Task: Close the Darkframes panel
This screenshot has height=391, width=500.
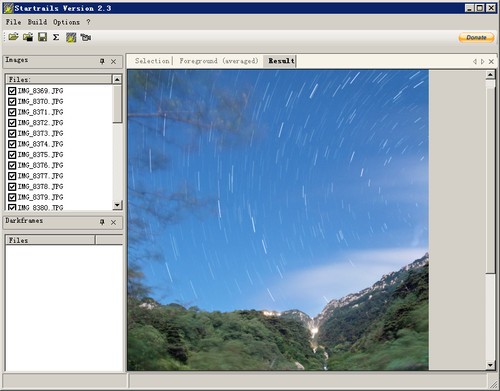Action: [113, 222]
